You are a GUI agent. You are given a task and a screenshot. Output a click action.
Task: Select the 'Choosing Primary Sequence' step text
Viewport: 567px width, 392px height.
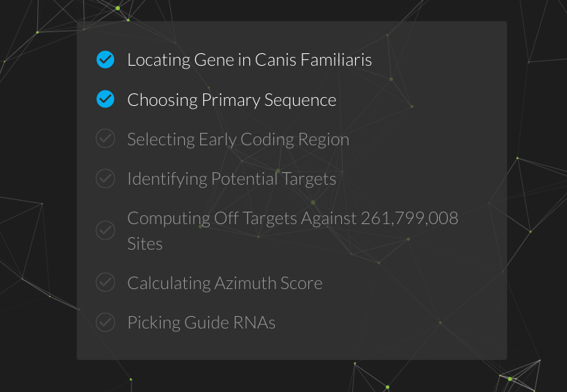(x=232, y=100)
